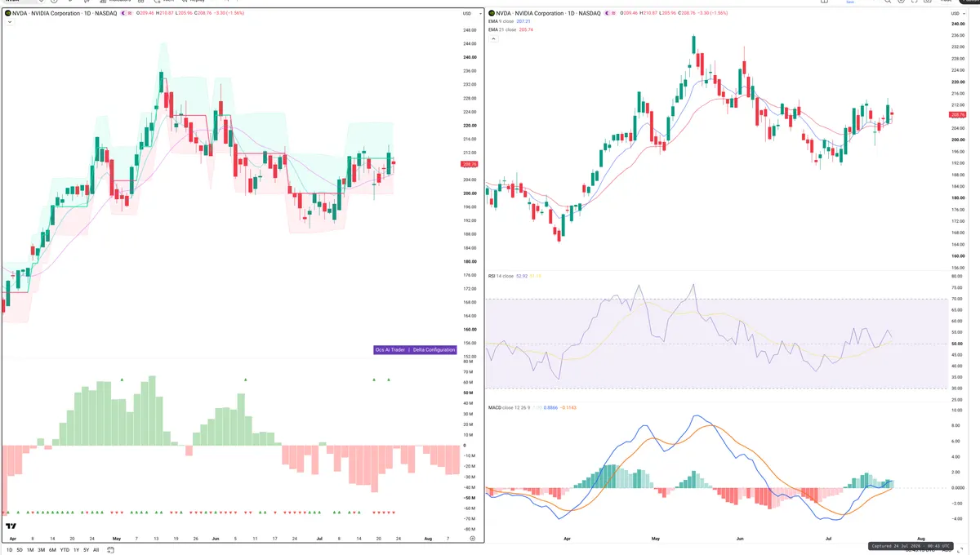Image resolution: width=980 pixels, height=555 pixels.
Task: Switch to the 5D time range
Action: click(x=20, y=550)
